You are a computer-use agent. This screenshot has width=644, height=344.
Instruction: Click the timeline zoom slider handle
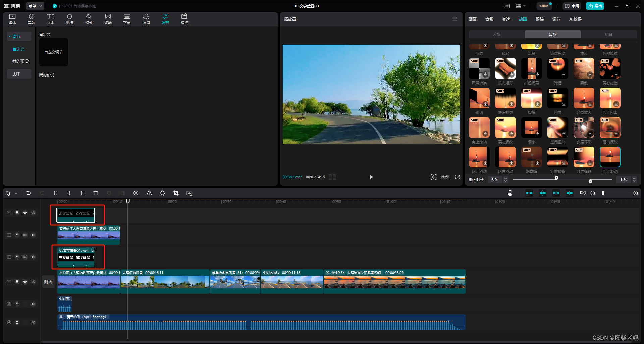(603, 193)
